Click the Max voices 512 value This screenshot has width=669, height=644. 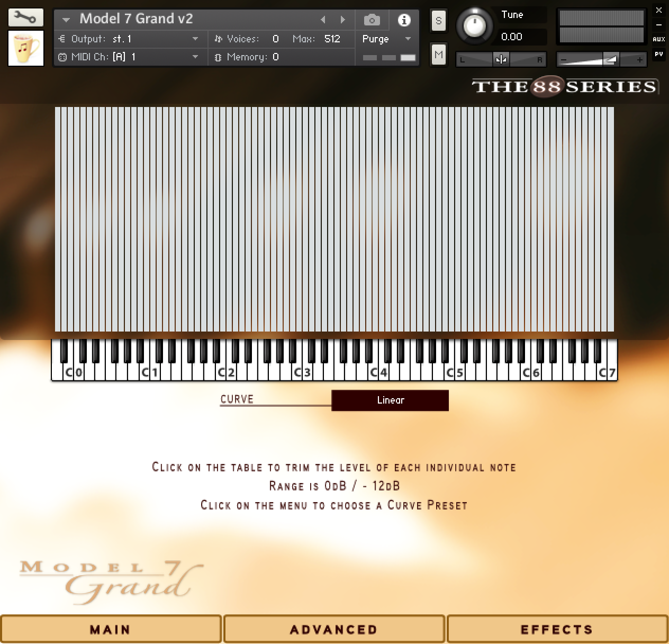click(332, 39)
